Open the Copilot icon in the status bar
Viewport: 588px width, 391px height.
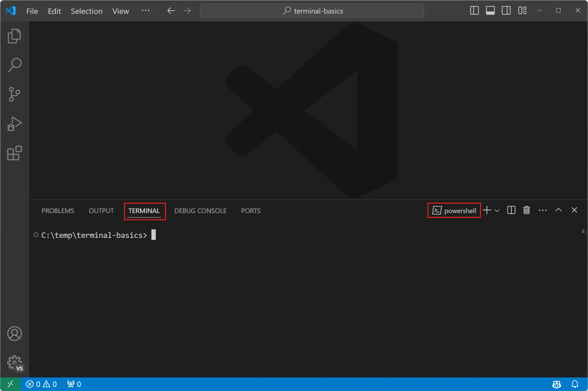pyautogui.click(x=556, y=384)
